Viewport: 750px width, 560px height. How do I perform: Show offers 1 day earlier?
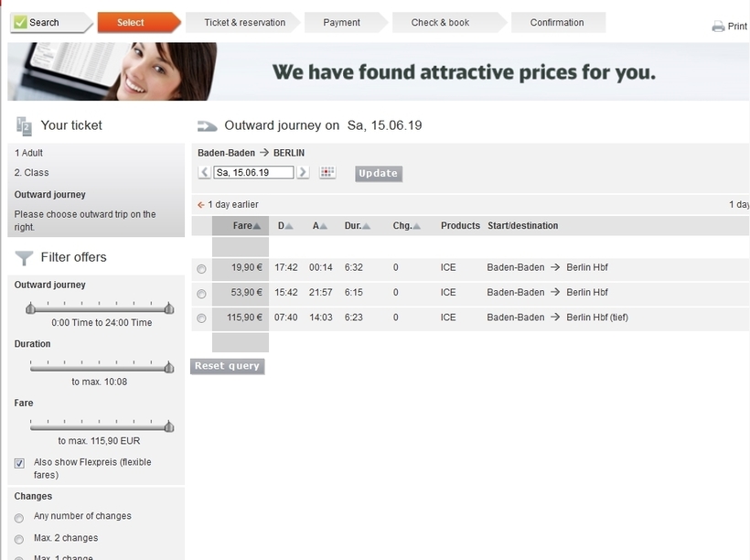point(229,205)
